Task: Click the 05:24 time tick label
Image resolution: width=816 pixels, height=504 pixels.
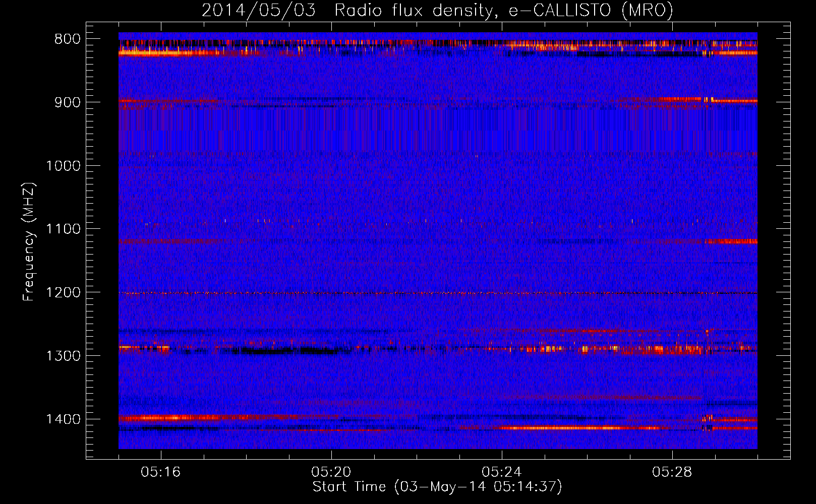Action: [x=502, y=472]
